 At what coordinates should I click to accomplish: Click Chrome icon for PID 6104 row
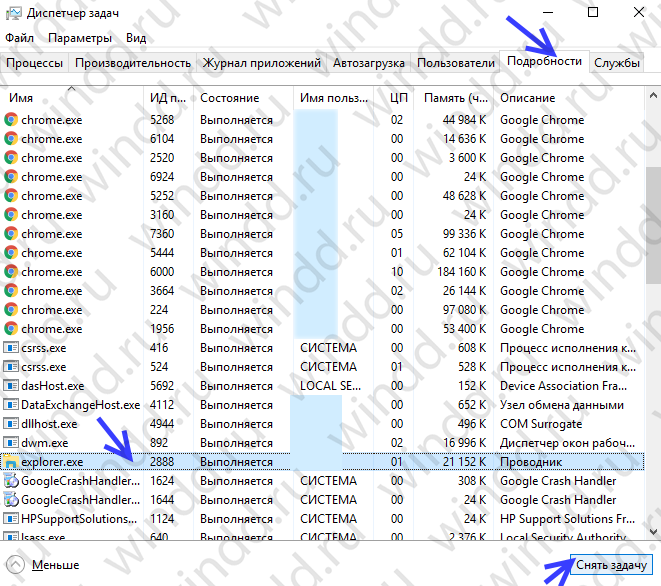pyautogui.click(x=11, y=139)
